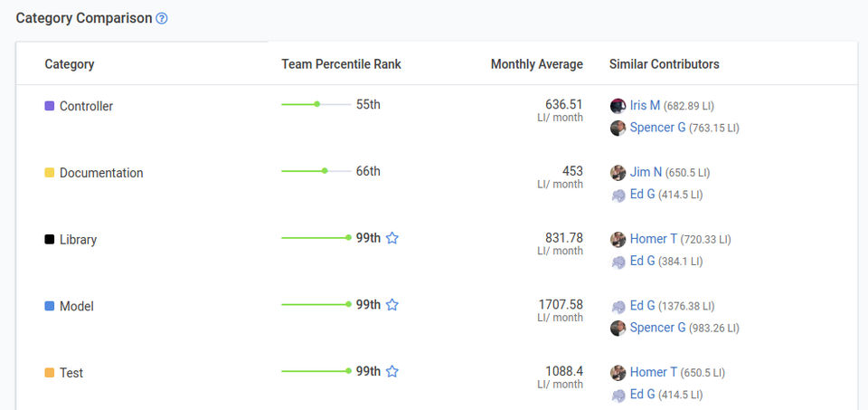Open Spencer G's profile in Controller row
Screen dimensions: 868x410
tap(657, 128)
